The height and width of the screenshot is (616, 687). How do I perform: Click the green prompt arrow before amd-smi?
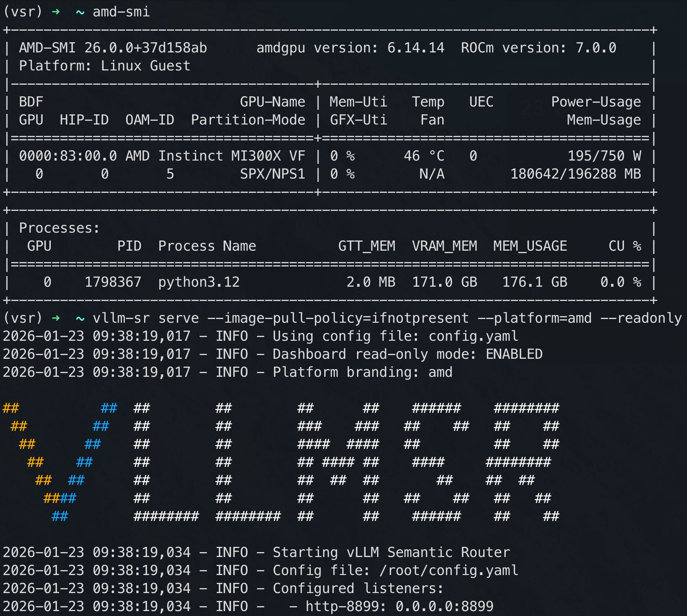click(x=56, y=12)
